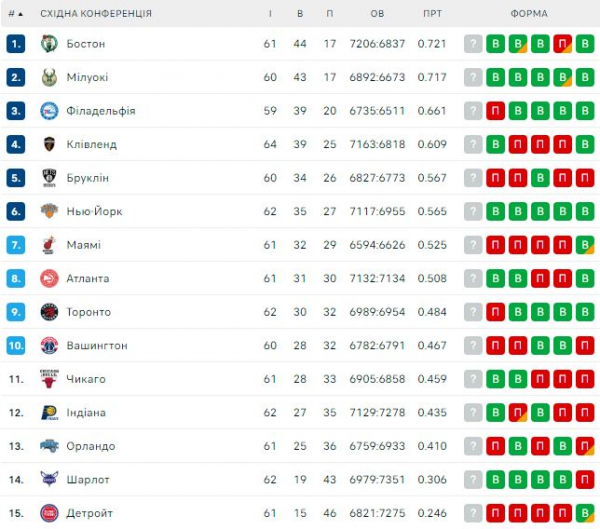The height and width of the screenshot is (529, 600).
Task: Click Boston's gray question mark form badge
Action: [473, 44]
